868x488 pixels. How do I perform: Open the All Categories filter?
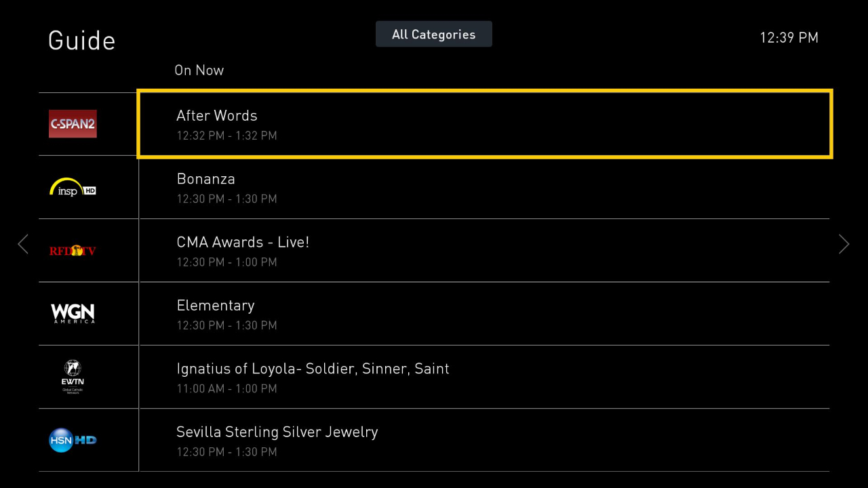(433, 34)
